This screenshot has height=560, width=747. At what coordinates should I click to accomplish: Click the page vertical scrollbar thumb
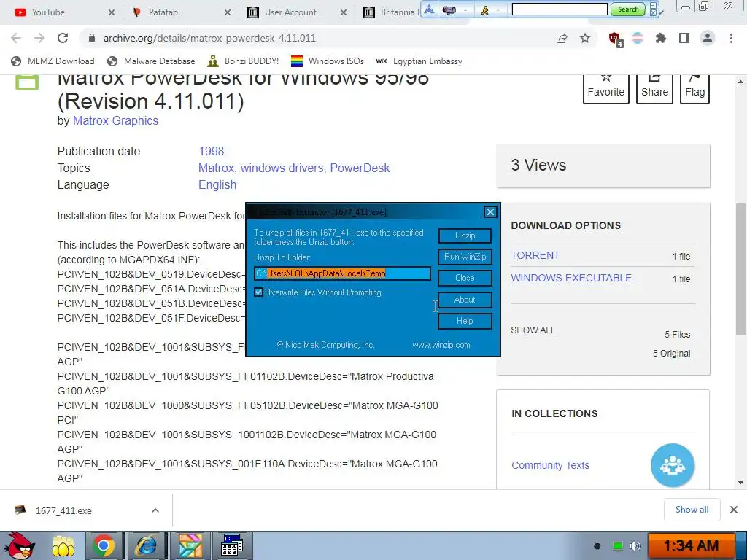(740, 269)
